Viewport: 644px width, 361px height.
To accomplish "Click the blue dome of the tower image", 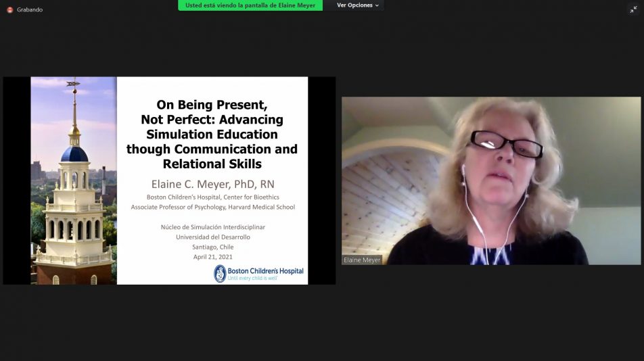I will click(74, 154).
